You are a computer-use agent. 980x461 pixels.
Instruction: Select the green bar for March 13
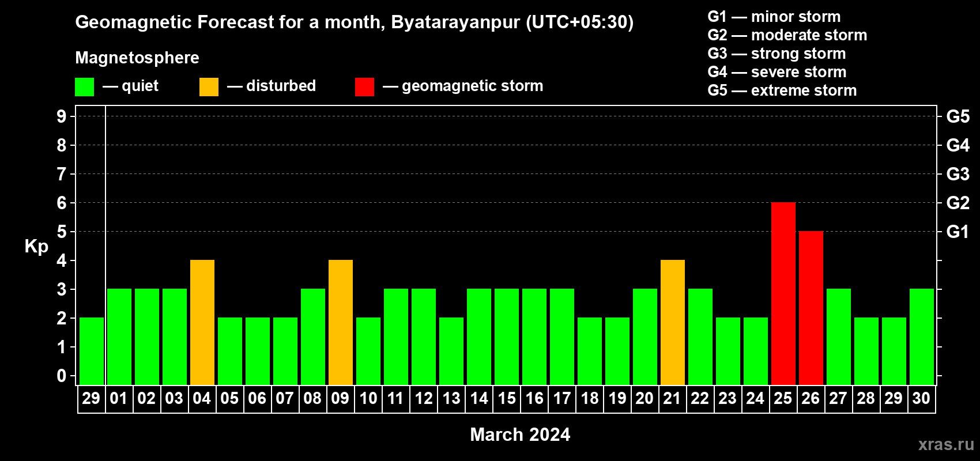point(451,351)
